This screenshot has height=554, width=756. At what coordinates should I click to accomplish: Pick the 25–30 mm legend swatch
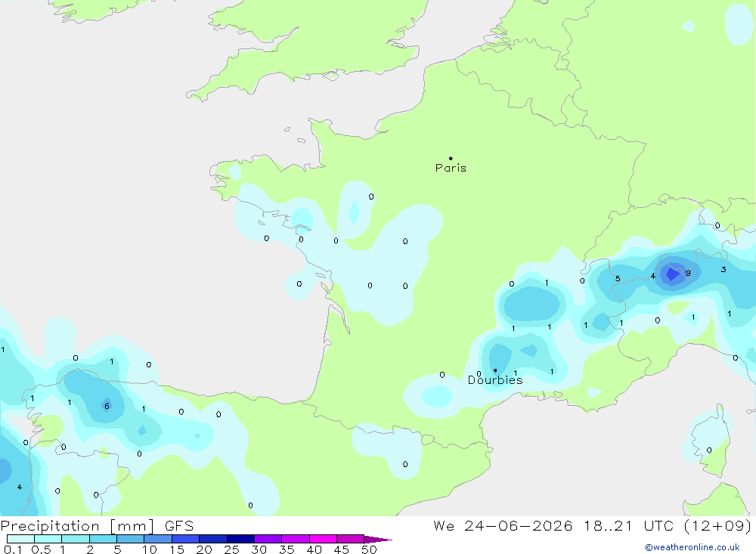coord(240,539)
